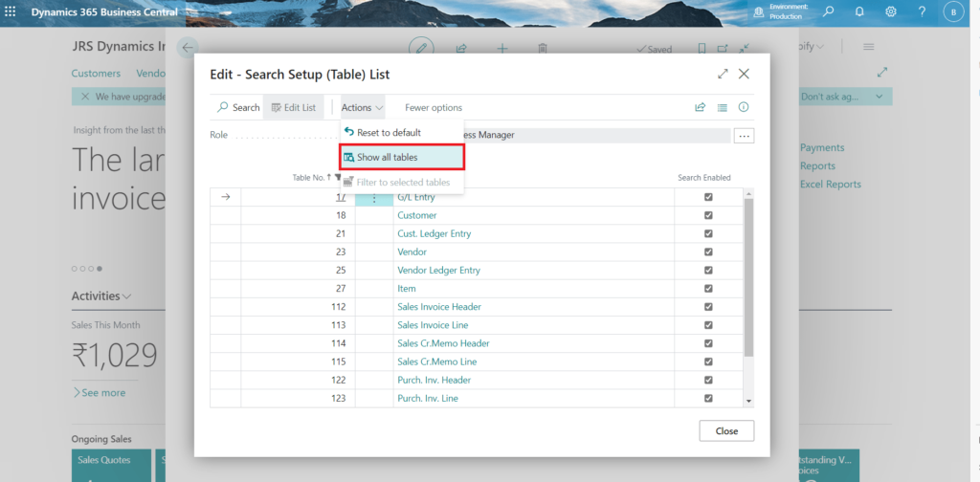980x482 pixels.
Task: Open the Excel Reports link
Action: point(830,185)
